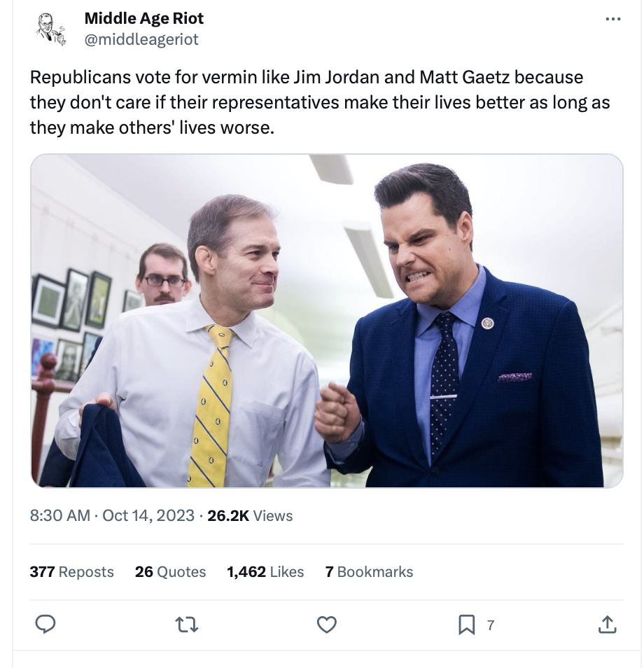This screenshot has width=644, height=668.
Task: Open the @middleageriot handle link
Action: (141, 39)
